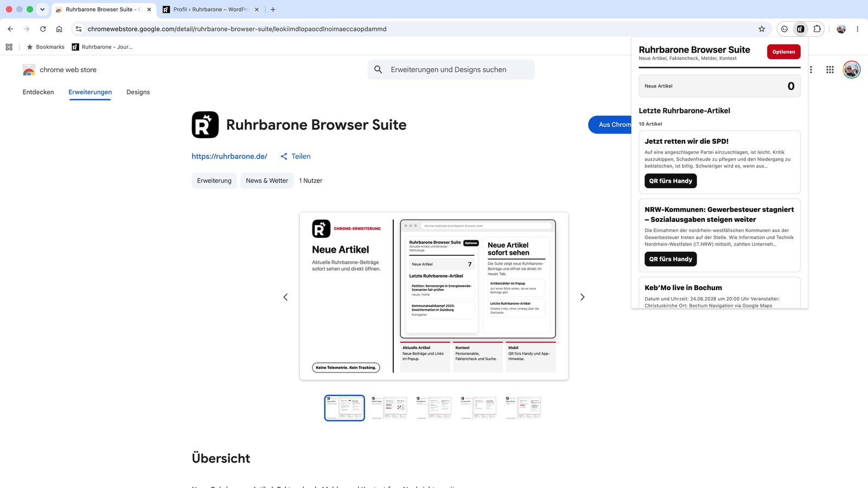
Task: Click the Neue Artikel counter box in the popup
Action: 719,86
